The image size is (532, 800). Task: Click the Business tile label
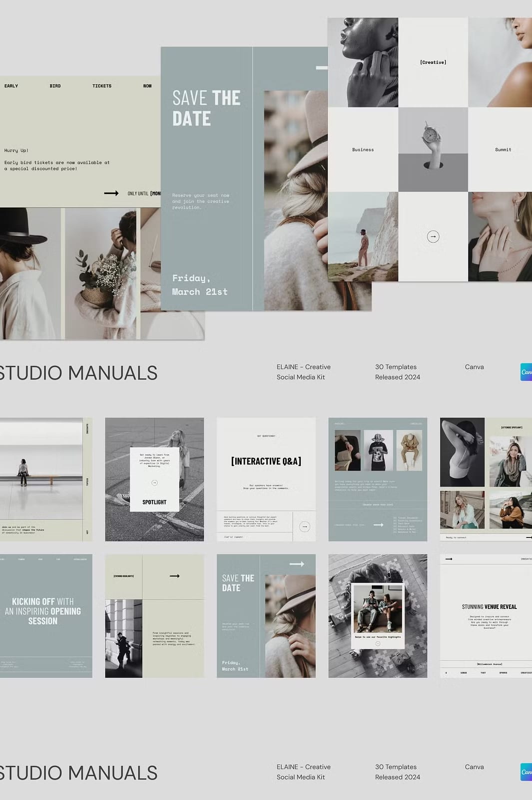coord(363,149)
